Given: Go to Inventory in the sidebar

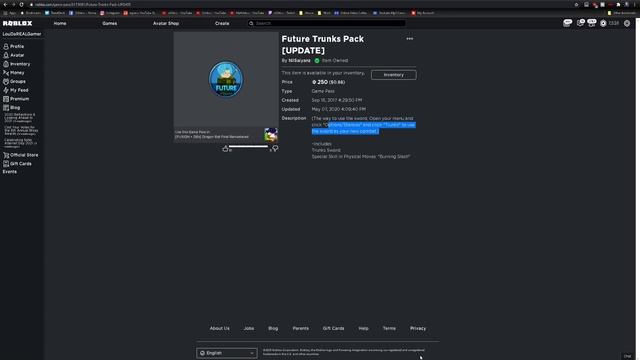Looking at the screenshot, I should [16, 64].
